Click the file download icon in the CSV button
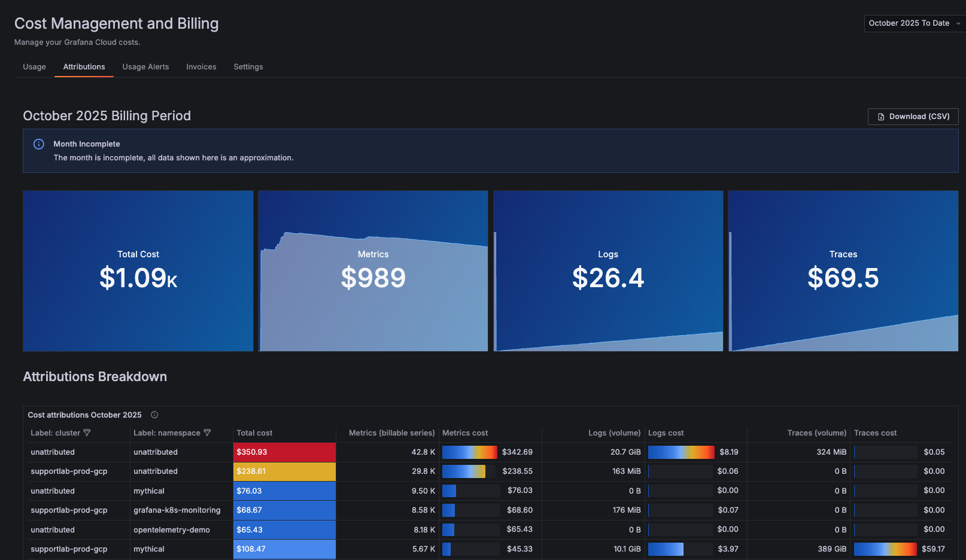Viewport: 966px width, 560px height. pos(882,116)
